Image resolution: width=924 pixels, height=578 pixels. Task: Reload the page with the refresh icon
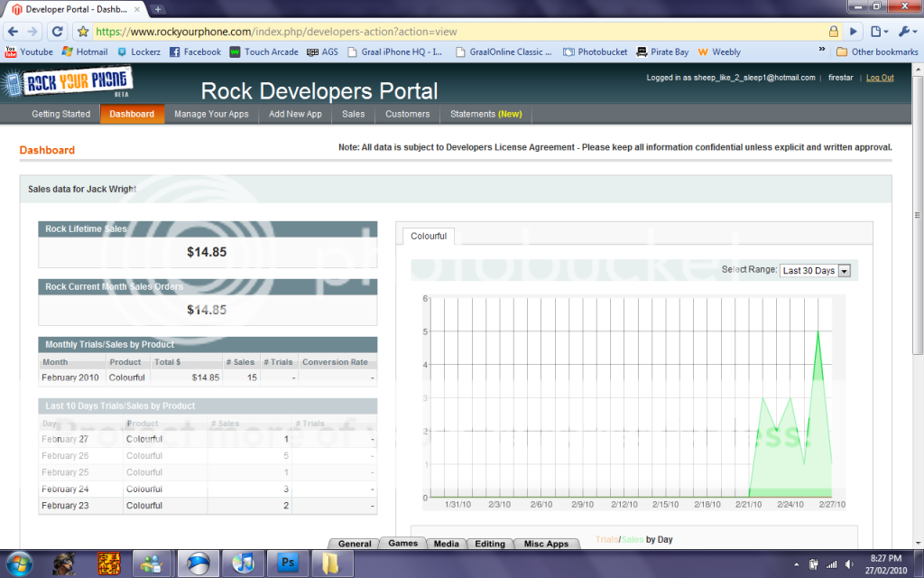tap(58, 31)
